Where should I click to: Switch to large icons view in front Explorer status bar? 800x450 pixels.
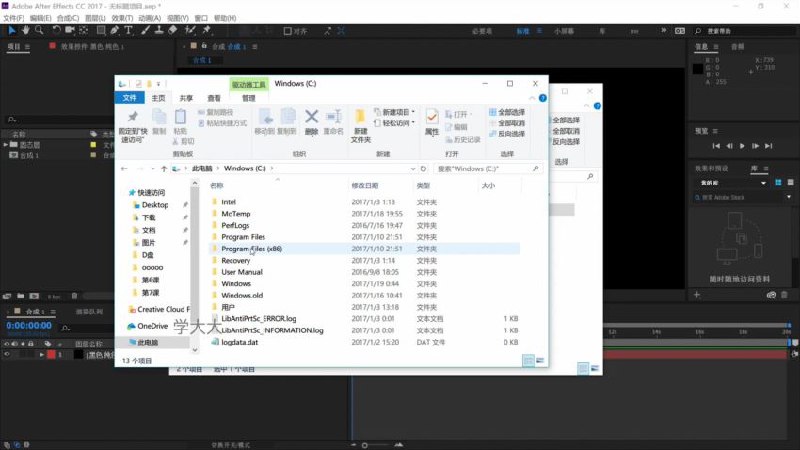540,361
